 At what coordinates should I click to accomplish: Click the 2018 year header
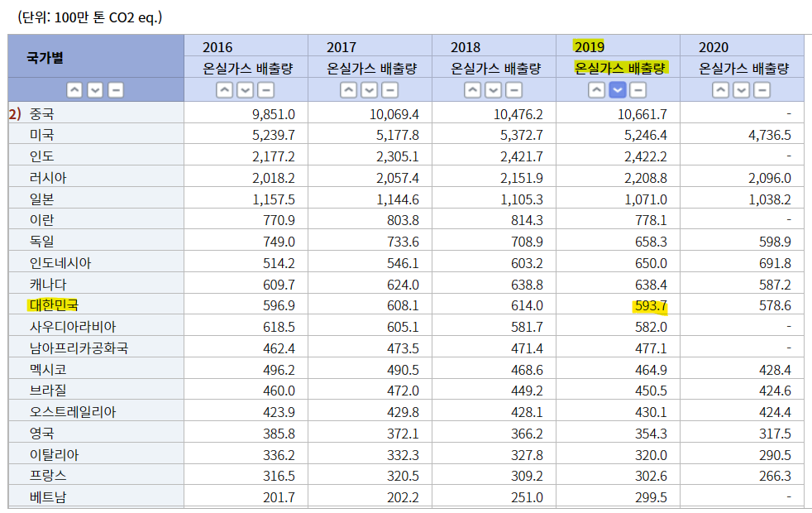[x=466, y=47]
